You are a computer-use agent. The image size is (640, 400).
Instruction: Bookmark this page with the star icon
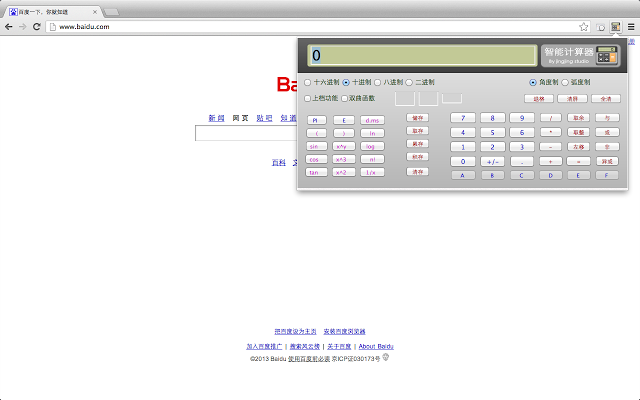pos(584,27)
